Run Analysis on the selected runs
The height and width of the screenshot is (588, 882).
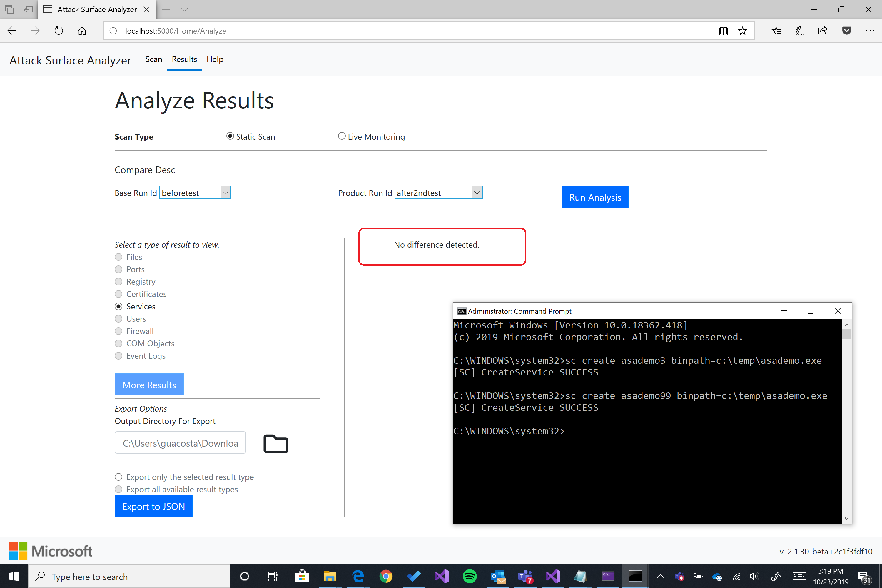point(595,197)
